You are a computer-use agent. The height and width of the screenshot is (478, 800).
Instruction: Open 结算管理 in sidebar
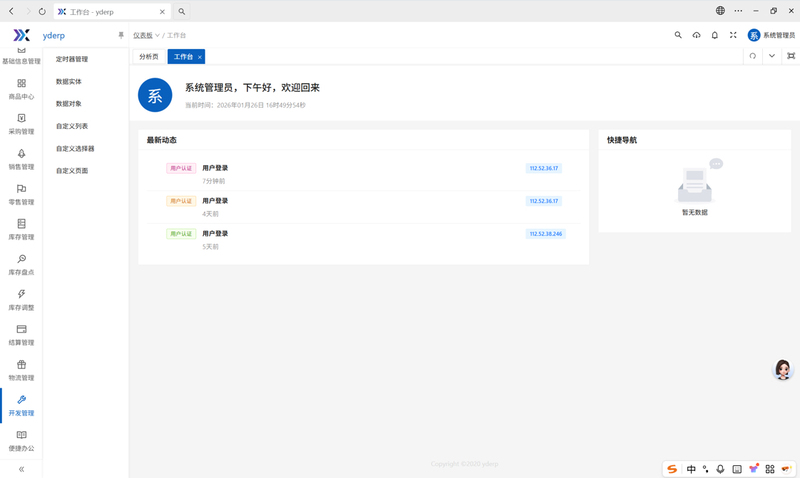click(x=21, y=336)
